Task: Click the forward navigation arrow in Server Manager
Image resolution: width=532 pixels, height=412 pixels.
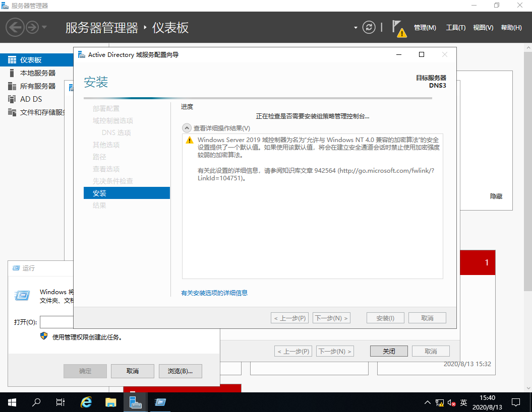Action: (x=32, y=27)
